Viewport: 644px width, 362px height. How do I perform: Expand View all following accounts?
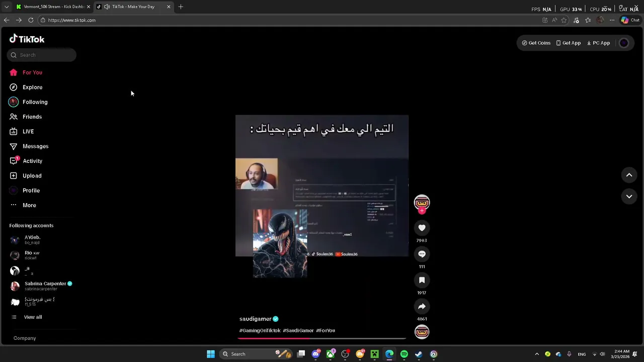(27, 317)
